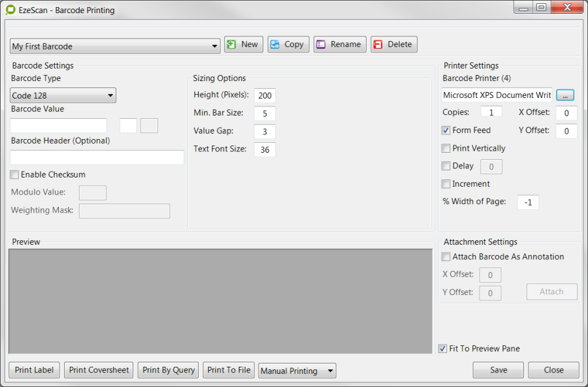Click the New barcode button
588x387 pixels.
243,44
